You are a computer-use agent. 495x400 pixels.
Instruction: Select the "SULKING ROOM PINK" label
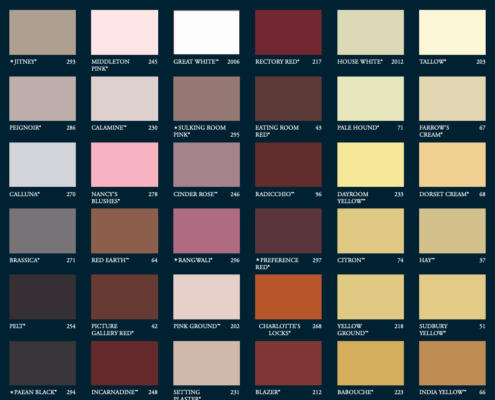tap(200, 131)
